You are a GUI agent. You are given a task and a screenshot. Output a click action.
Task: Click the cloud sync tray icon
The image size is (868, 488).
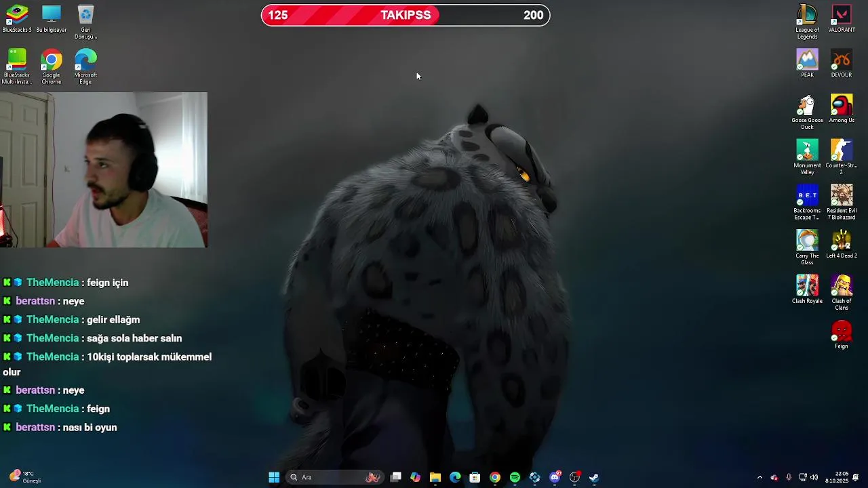tap(774, 477)
